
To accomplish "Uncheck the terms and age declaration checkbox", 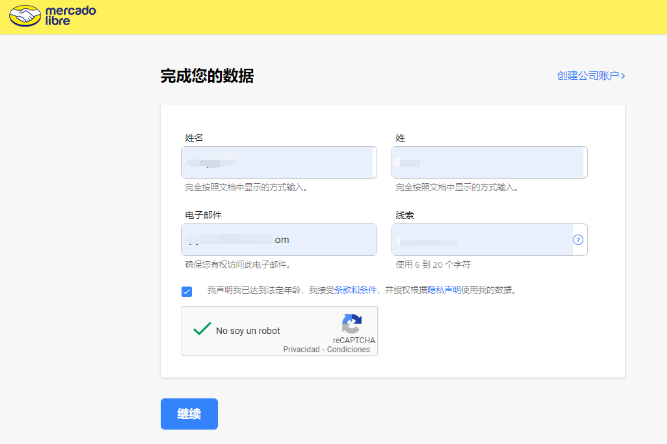I will coord(187,291).
